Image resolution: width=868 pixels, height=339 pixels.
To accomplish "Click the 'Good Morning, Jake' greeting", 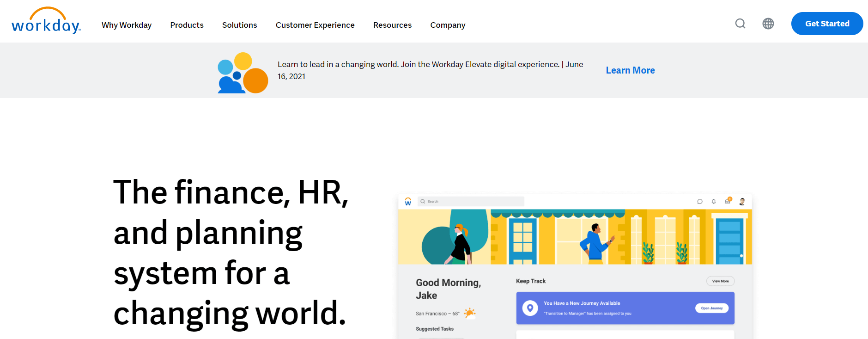I will tap(448, 289).
